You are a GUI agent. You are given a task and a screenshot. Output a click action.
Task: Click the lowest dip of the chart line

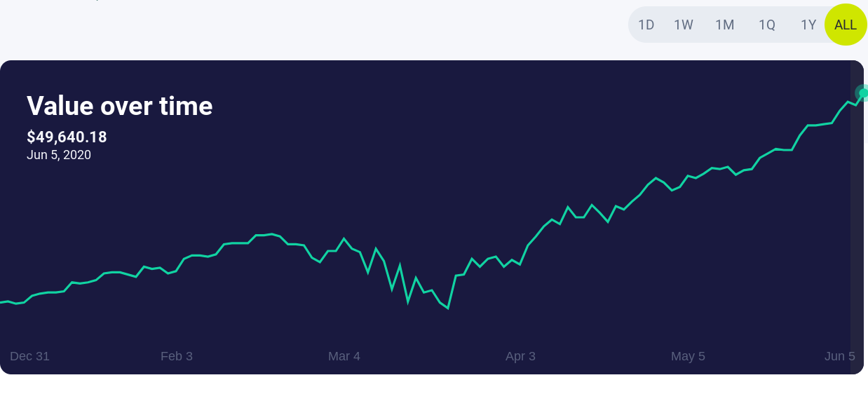tap(447, 308)
